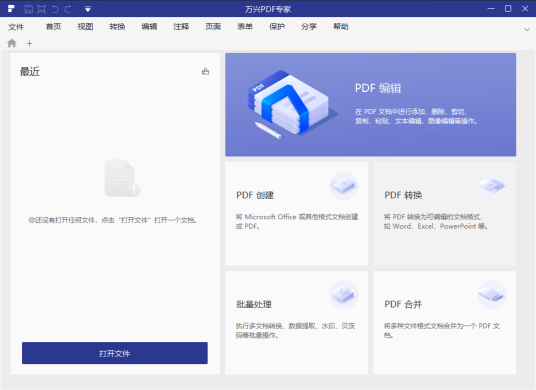Expand the ribbon with the chevron arrow
The image size is (536, 390).
pos(527,30)
